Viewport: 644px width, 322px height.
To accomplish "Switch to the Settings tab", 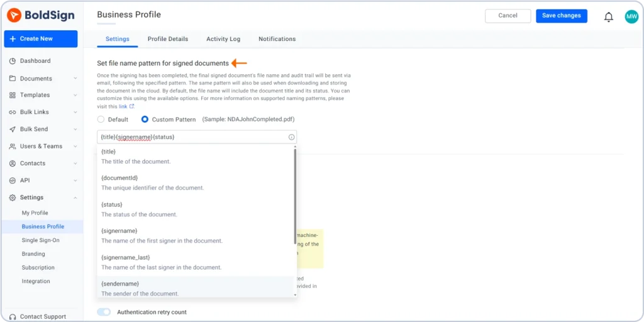I will [118, 39].
